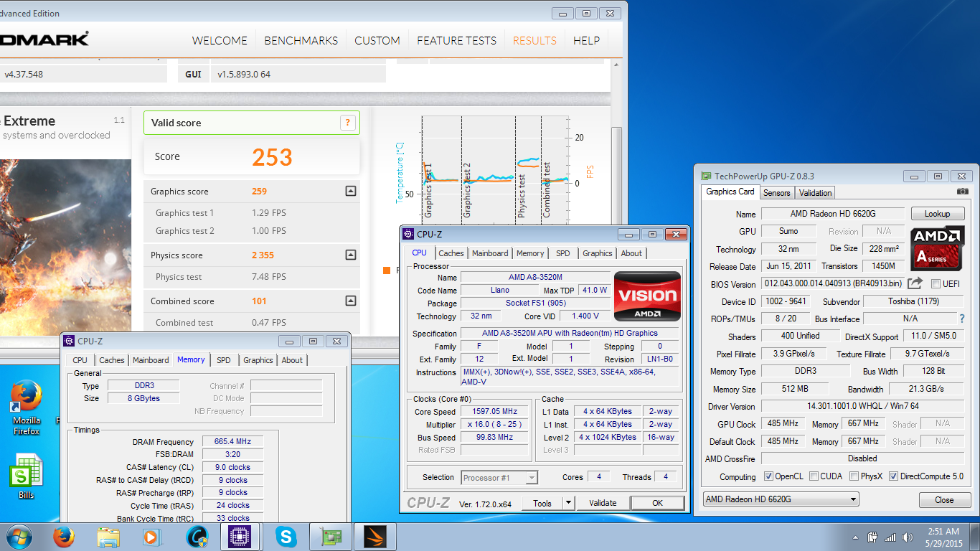This screenshot has height=551, width=980.
Task: Collapse the Physics score section
Action: [350, 255]
